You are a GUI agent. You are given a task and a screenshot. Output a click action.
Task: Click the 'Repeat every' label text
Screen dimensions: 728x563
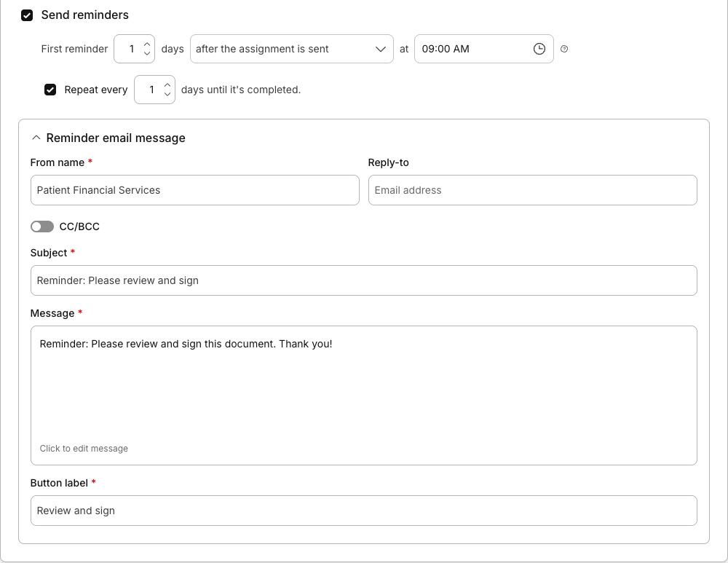tap(96, 90)
